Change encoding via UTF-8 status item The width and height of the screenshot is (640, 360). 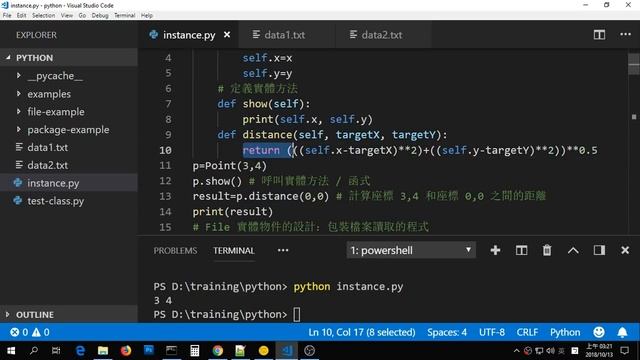pyautogui.click(x=492, y=332)
